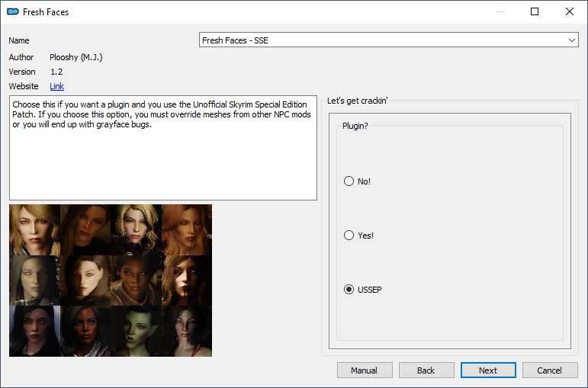The image size is (588, 388).
Task: Click the version value 1.2
Action: coord(56,72)
